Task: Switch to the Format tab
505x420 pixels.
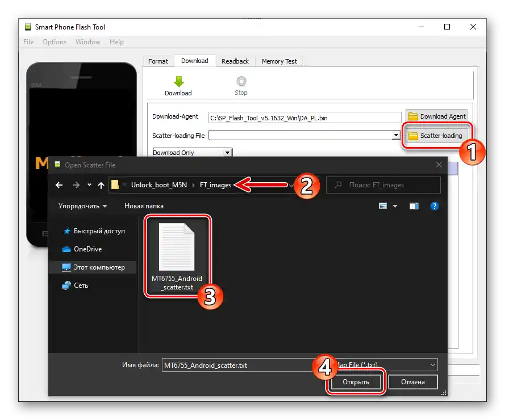Action: (x=158, y=61)
